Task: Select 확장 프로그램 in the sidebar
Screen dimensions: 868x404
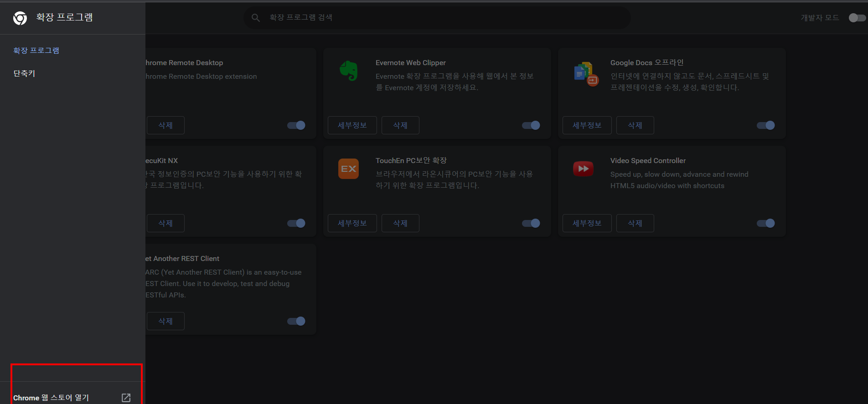Action: [x=36, y=51]
